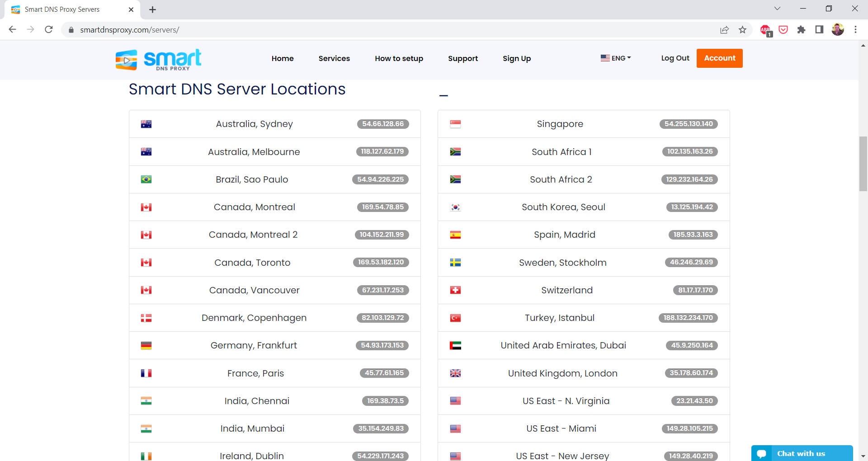The width and height of the screenshot is (868, 461).
Task: Open the Chrome three-dot menu
Action: [855, 30]
